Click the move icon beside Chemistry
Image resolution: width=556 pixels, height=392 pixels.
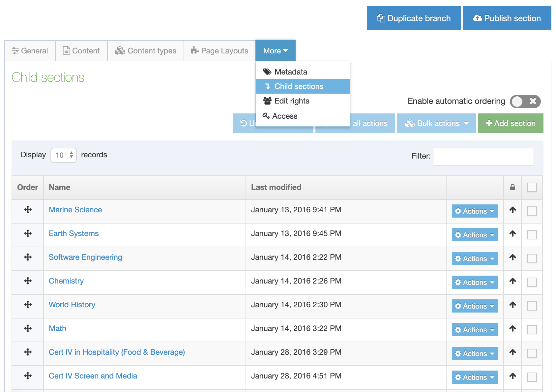click(28, 281)
